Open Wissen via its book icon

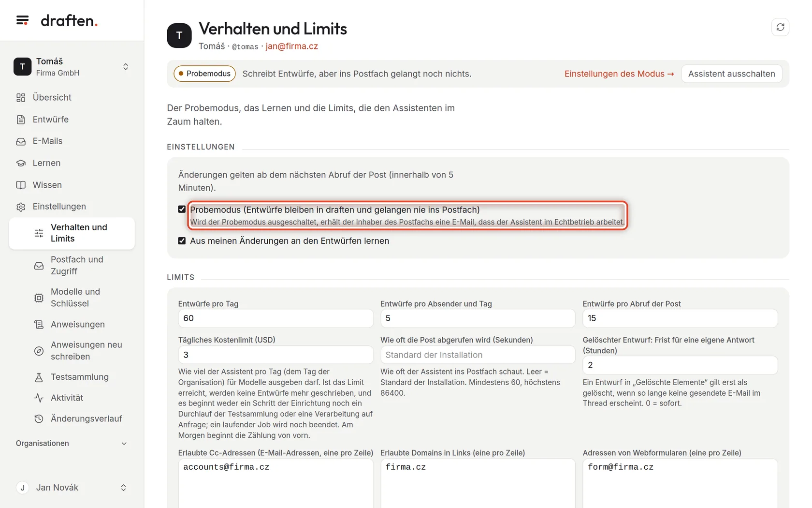click(x=21, y=185)
